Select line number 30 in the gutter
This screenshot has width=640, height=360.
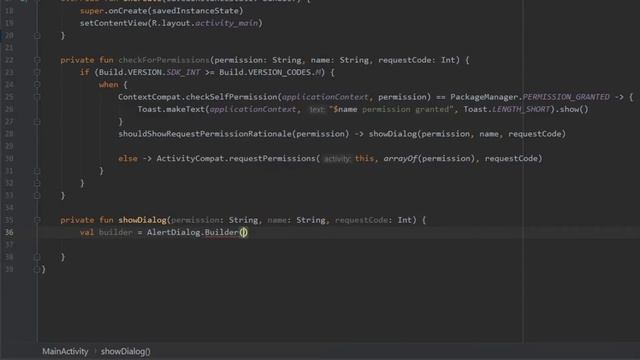point(9,158)
